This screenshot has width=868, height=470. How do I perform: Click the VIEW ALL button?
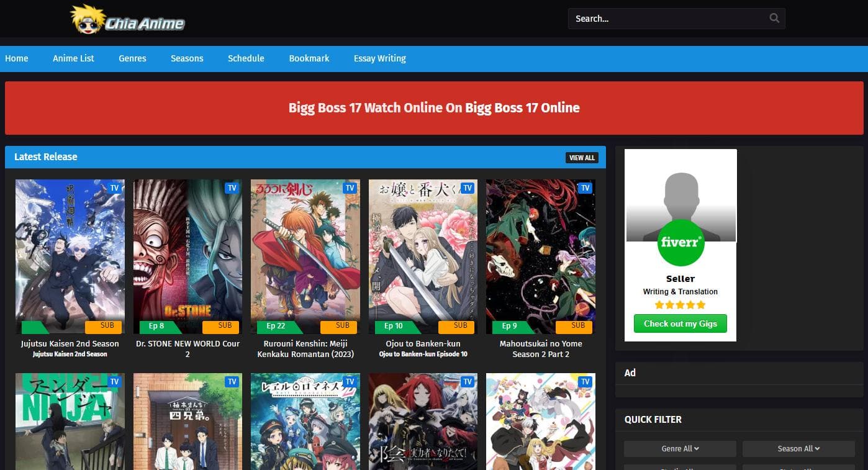click(x=582, y=158)
